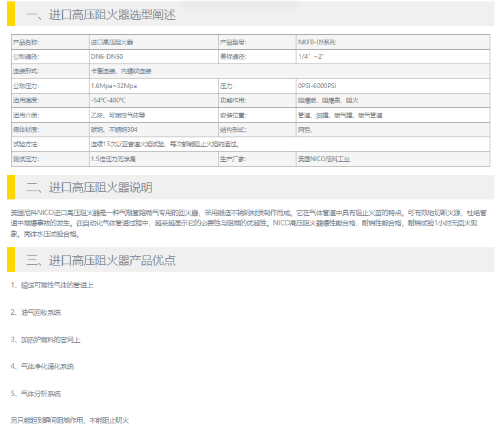The height and width of the screenshot is (435, 504).
Task: Click the 美国NICO尼科工业 manufacturer cell
Action: click(x=324, y=158)
